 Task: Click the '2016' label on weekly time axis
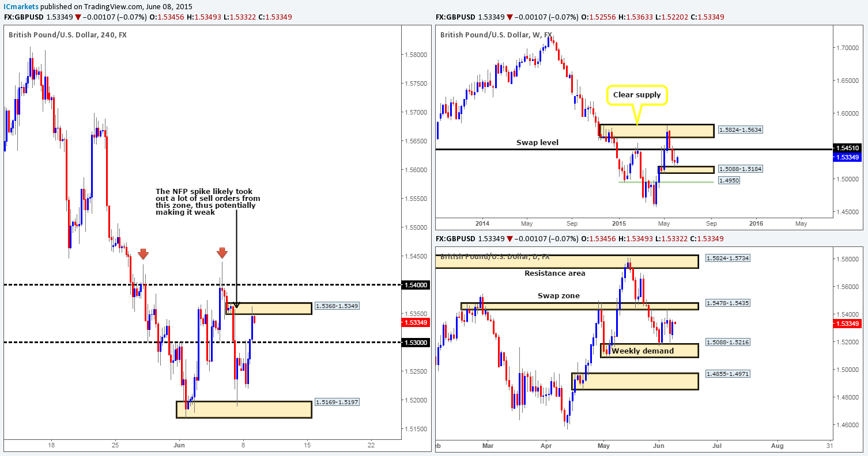click(756, 223)
